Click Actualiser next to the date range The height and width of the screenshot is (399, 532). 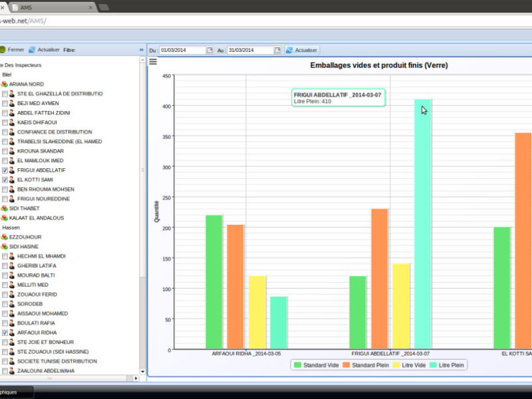(x=302, y=50)
